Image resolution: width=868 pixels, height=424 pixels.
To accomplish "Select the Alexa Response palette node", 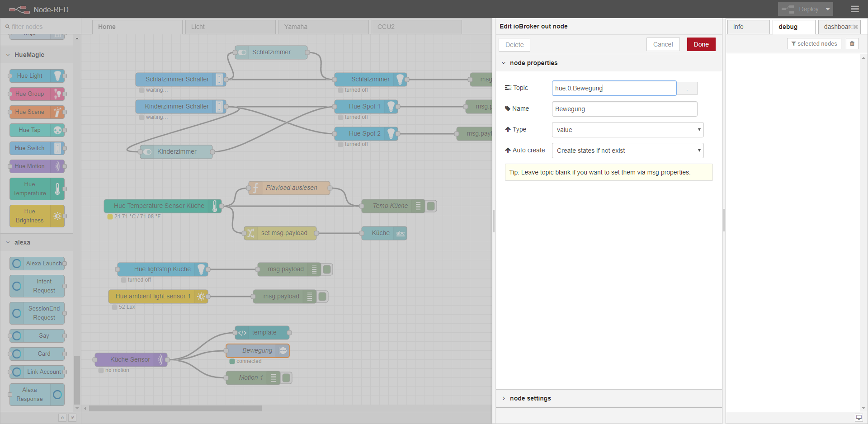I will 37,394.
